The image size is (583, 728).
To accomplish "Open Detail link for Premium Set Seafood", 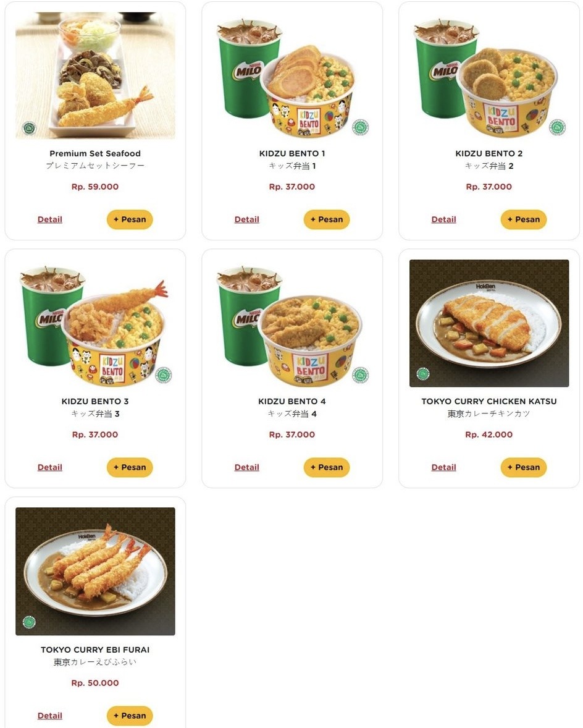I will 49,219.
